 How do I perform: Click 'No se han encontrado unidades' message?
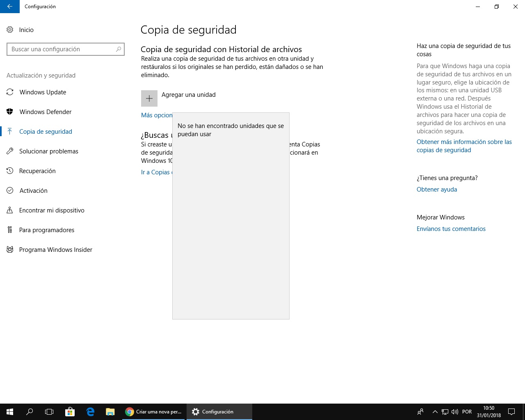(231, 130)
